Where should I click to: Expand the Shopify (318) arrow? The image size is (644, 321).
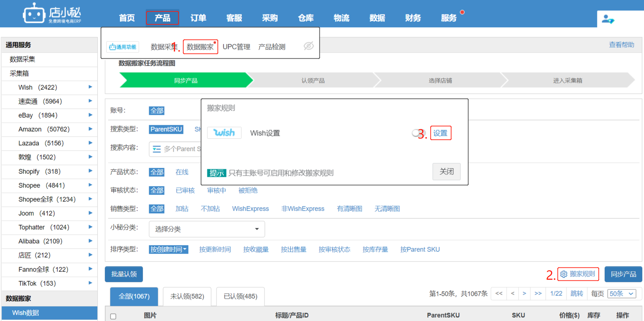point(90,171)
